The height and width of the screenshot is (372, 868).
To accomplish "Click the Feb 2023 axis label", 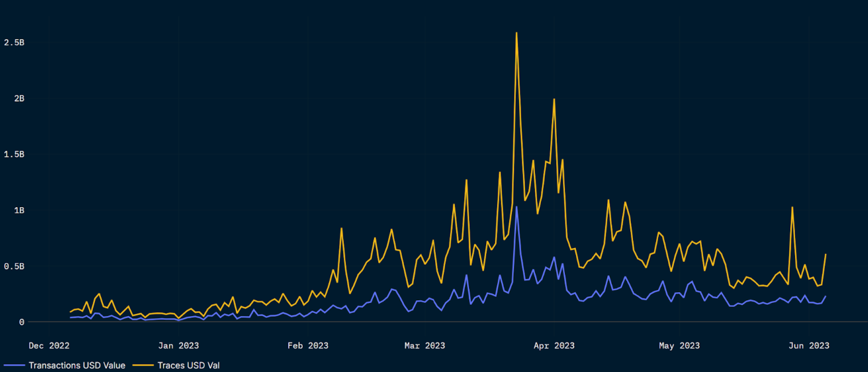I will 308,346.
